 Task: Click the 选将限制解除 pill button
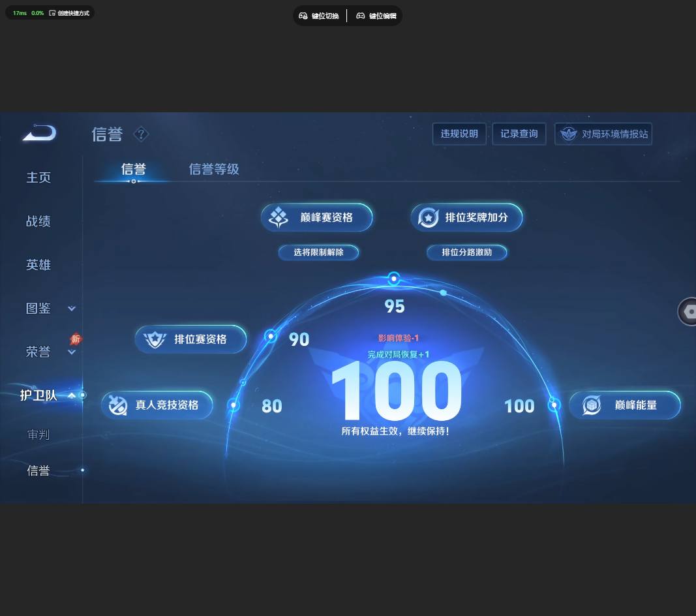pos(318,253)
